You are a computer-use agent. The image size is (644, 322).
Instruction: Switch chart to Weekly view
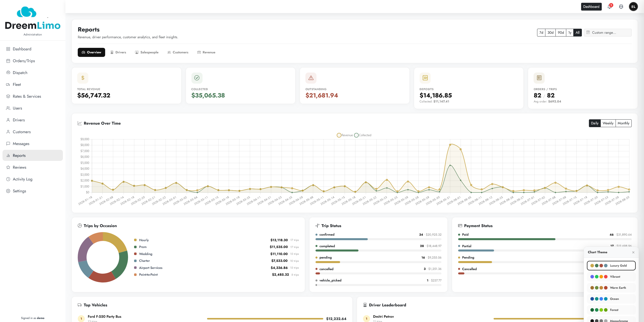pos(608,123)
